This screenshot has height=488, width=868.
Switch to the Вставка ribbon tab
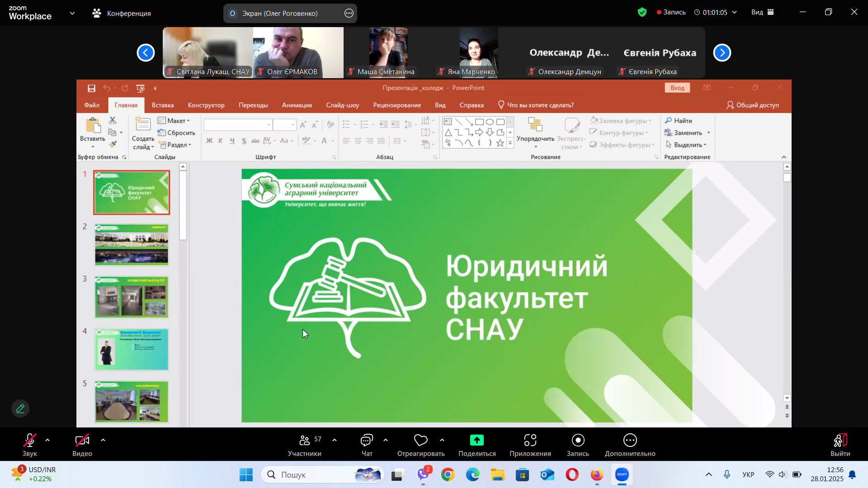[x=162, y=105]
